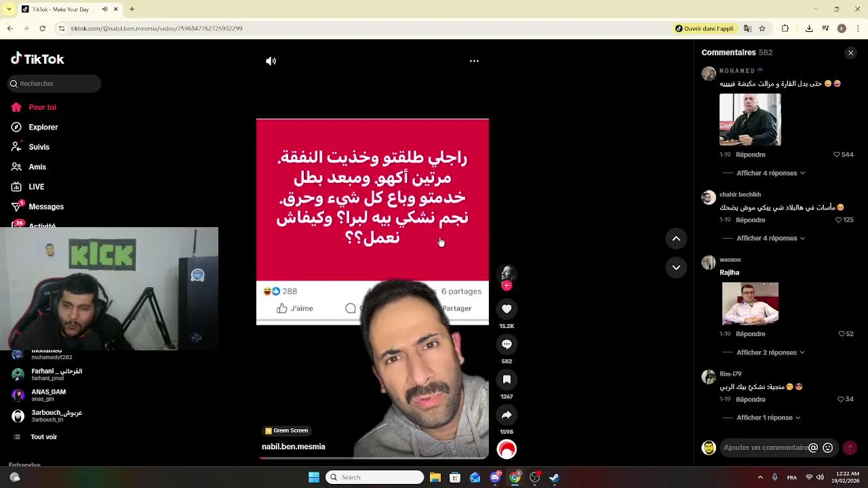This screenshot has width=868, height=488.
Task: Open a new Chrome tab
Action: pos(132,9)
